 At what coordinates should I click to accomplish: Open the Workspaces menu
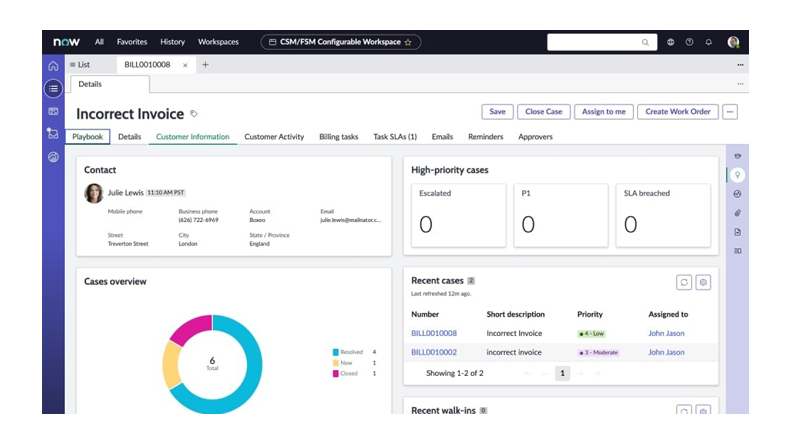pyautogui.click(x=218, y=42)
